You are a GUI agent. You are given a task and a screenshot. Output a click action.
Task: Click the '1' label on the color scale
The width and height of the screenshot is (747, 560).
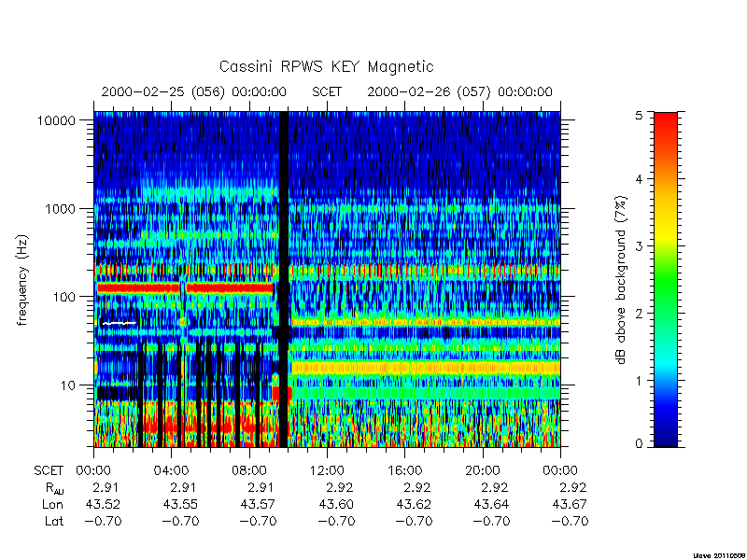639,381
